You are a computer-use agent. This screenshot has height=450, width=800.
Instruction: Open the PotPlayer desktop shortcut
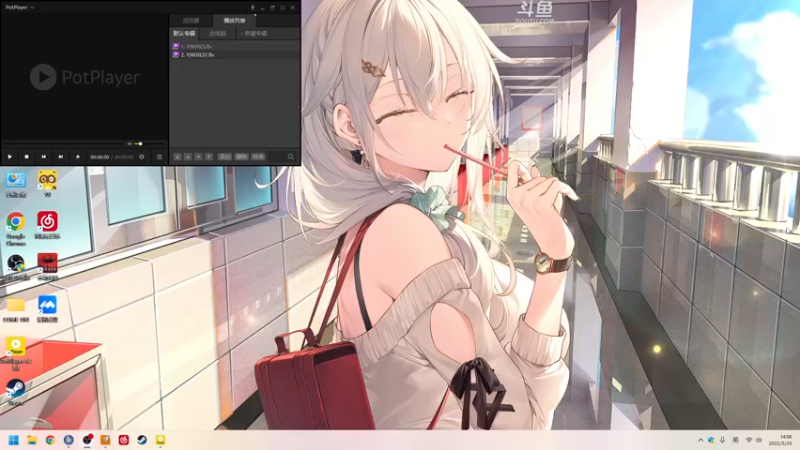[x=16, y=353]
